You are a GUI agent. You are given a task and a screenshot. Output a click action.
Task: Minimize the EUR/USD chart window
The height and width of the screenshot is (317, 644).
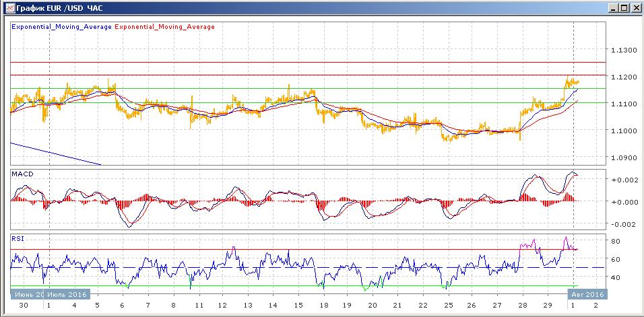point(613,7)
